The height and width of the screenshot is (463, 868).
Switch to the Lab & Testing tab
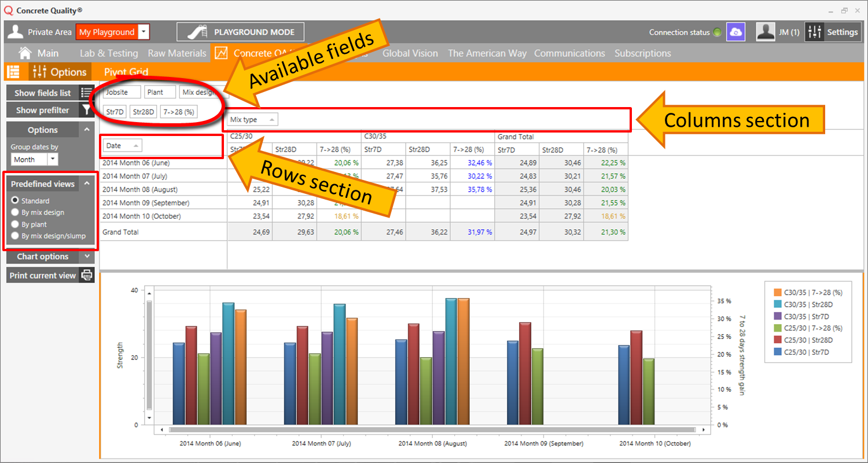point(109,53)
